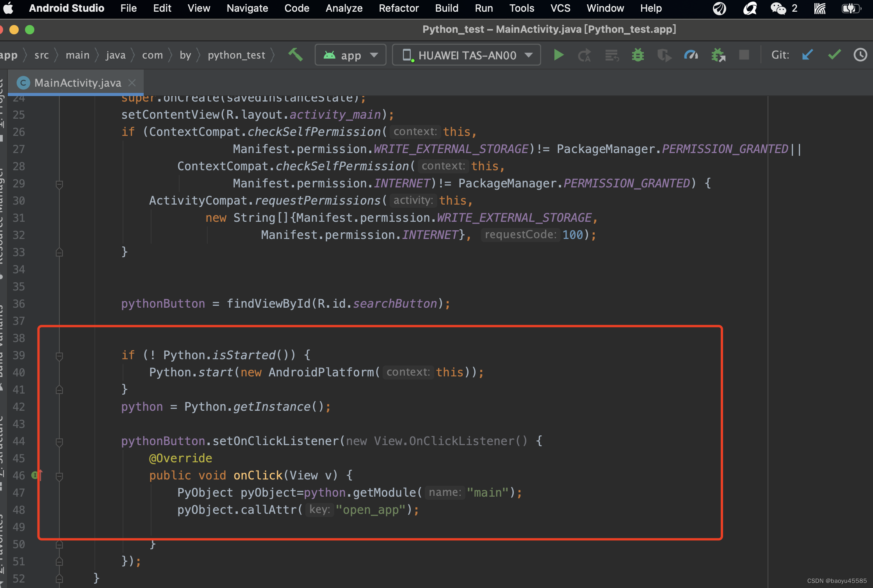Open Git history clock icon

tap(860, 55)
